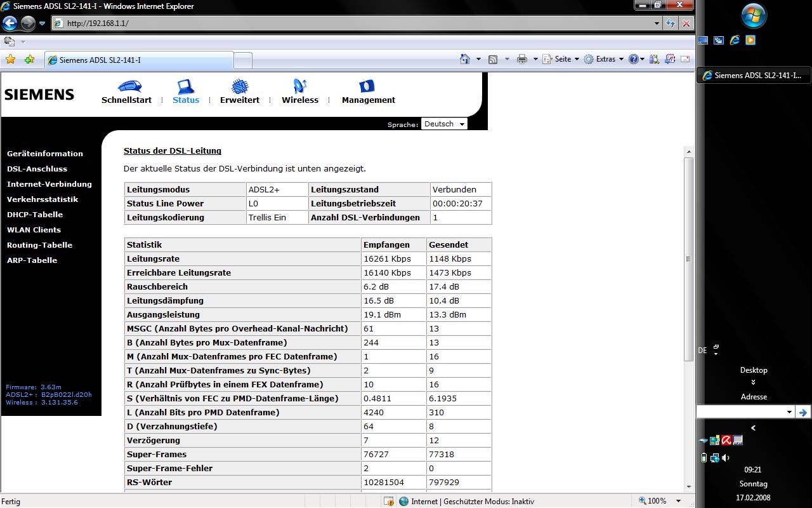Expand the Seite menu dropdown

point(562,59)
